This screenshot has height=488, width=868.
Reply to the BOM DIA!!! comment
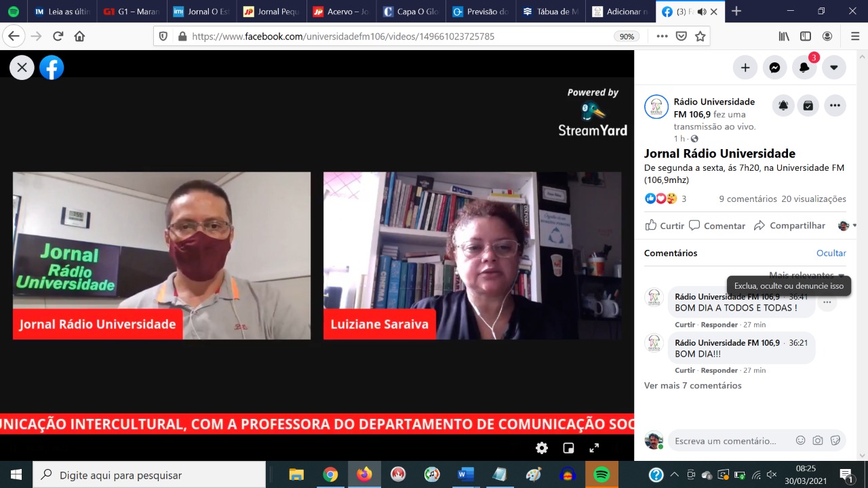719,370
